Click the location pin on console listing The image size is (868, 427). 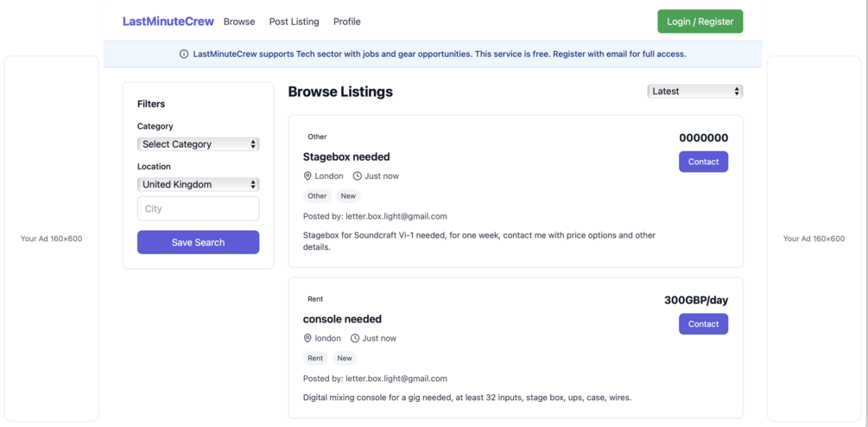(307, 338)
